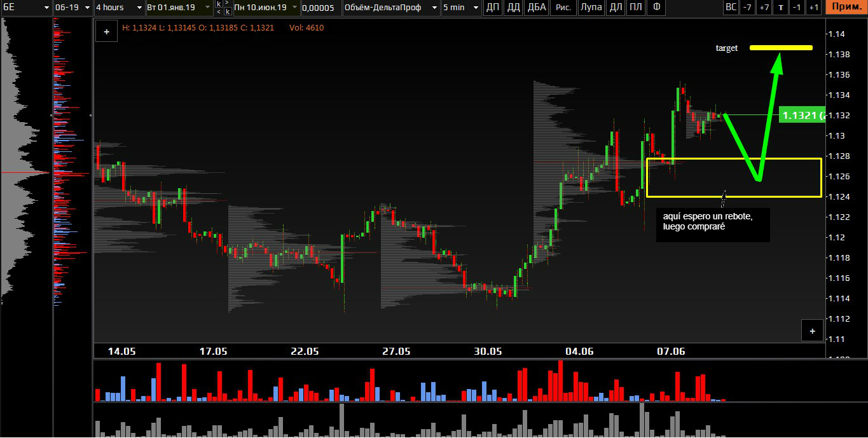Click the ВС button
Image resolution: width=868 pixels, height=438 pixels.
[731, 8]
